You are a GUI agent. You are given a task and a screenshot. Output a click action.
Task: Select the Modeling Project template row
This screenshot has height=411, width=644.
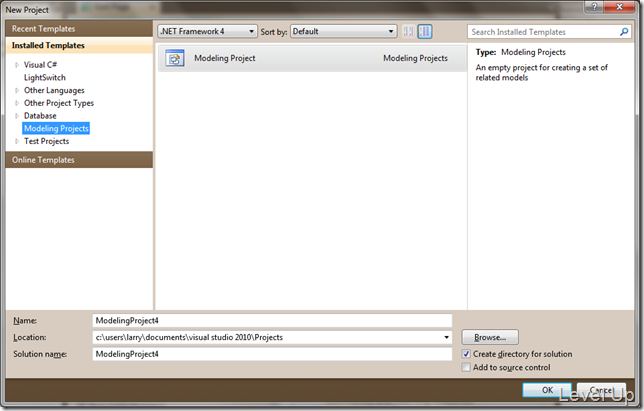(312, 58)
